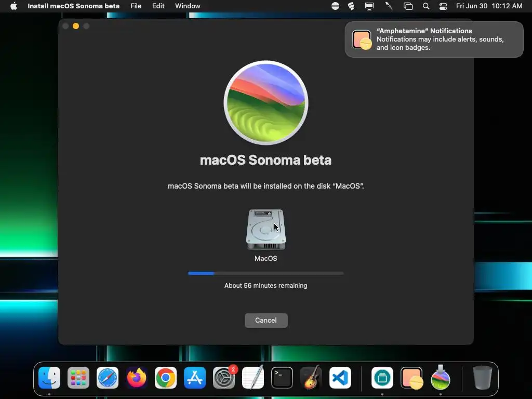Open System Settings with badge in Dock
Image resolution: width=532 pixels, height=399 pixels.
click(x=224, y=378)
